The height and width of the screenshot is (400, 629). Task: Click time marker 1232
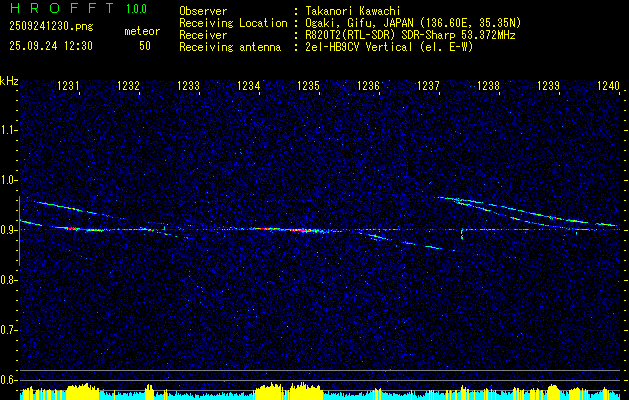tap(128, 85)
